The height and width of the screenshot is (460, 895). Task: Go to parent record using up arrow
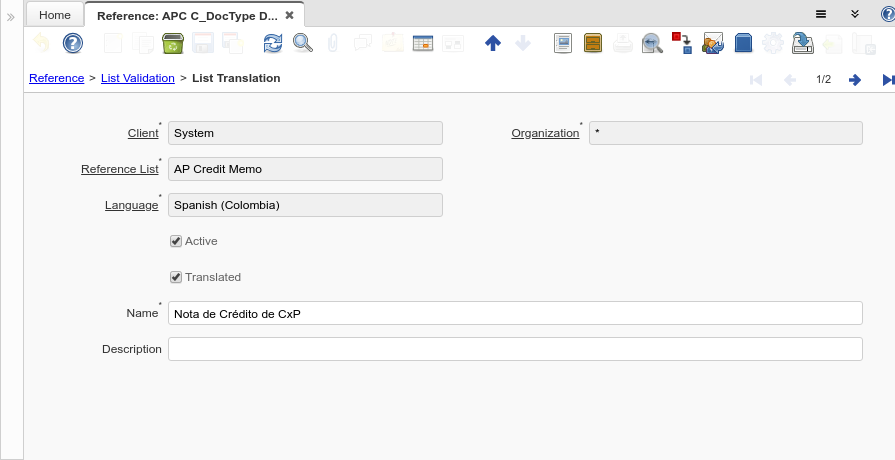pyautogui.click(x=492, y=43)
